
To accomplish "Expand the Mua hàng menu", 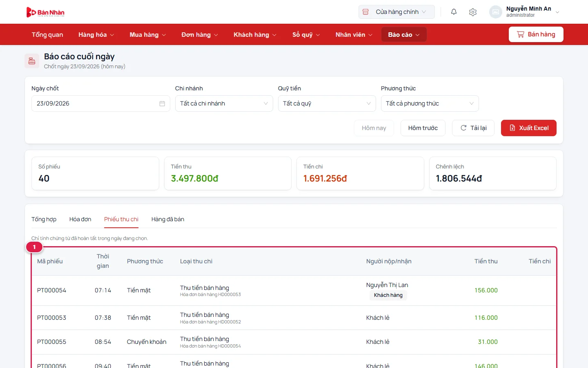I will [x=148, y=35].
